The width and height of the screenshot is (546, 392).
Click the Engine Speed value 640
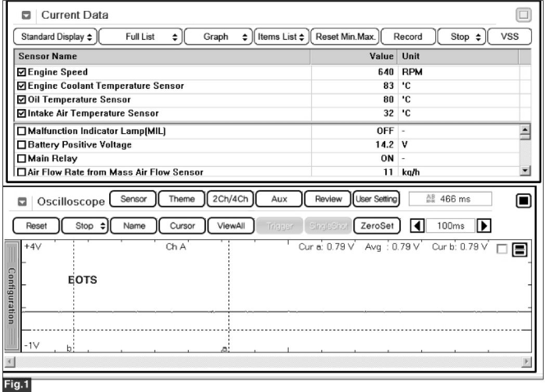pyautogui.click(x=386, y=72)
